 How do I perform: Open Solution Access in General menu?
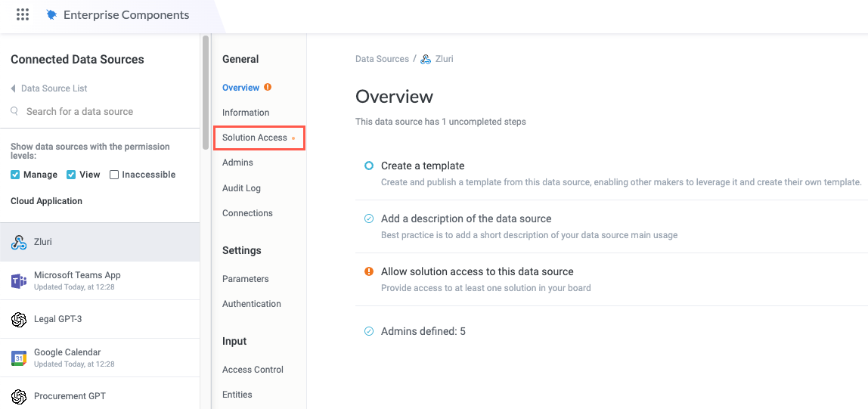(255, 138)
